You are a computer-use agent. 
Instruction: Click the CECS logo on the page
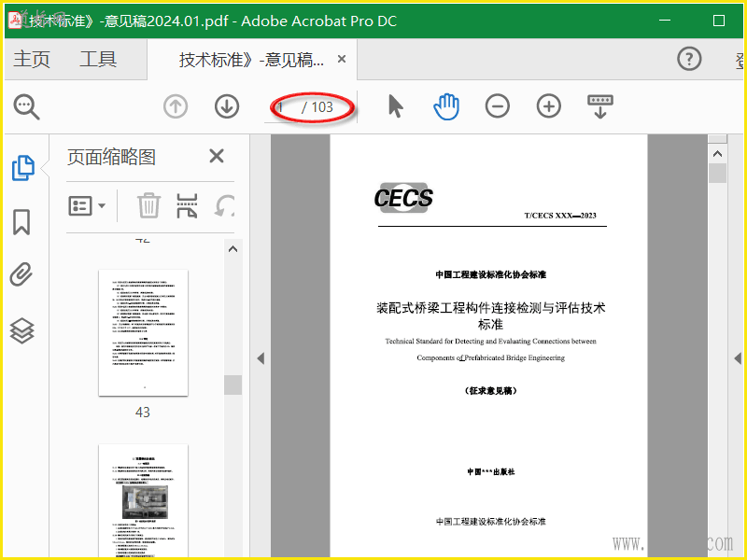click(403, 198)
